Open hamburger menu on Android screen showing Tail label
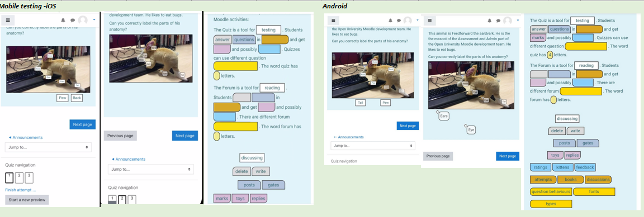Viewport: 644px width, 217px height. pyautogui.click(x=333, y=20)
